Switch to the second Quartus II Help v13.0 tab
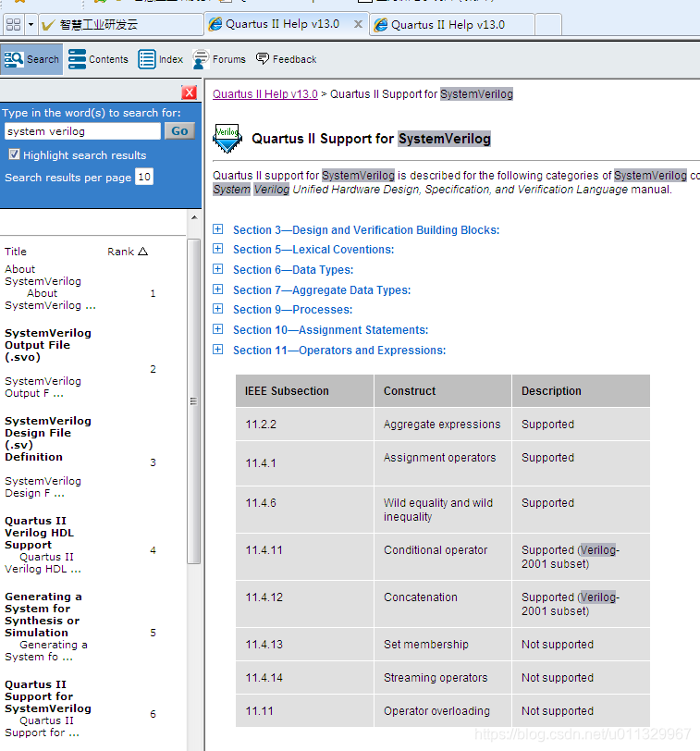This screenshot has width=700, height=751. coord(452,24)
